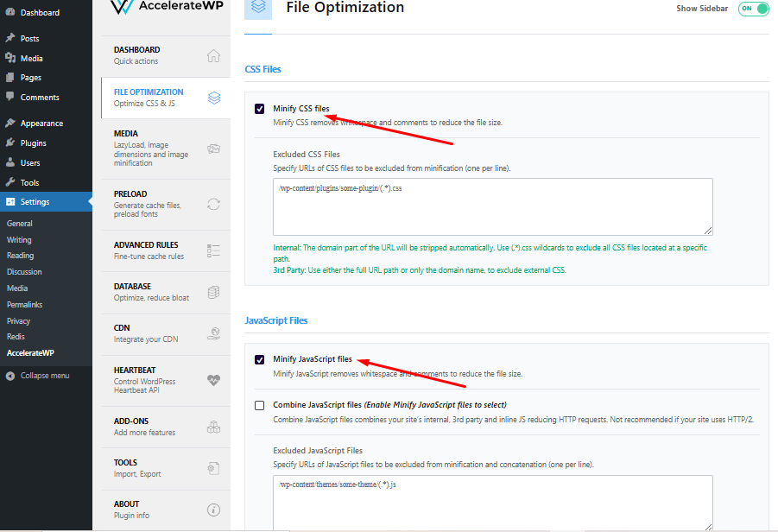Open Media settings submenu

click(17, 288)
